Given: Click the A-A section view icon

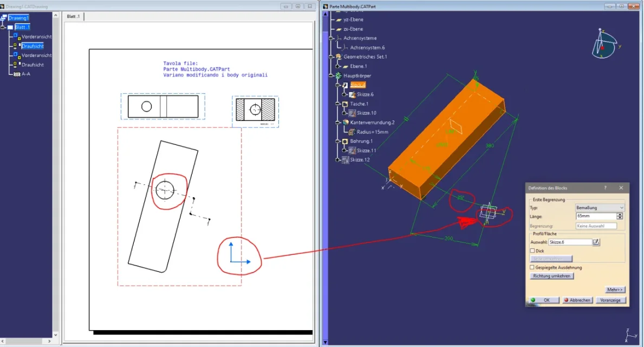Looking at the screenshot, I should click(16, 74).
